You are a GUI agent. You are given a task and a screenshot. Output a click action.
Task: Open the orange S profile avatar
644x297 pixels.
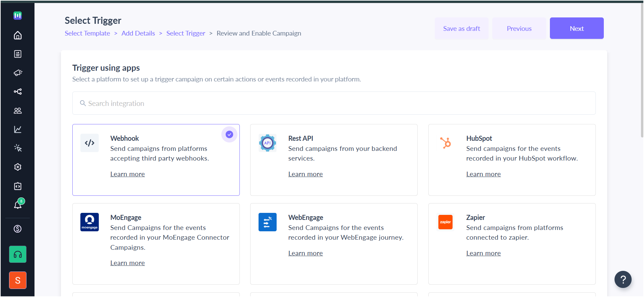point(18,280)
